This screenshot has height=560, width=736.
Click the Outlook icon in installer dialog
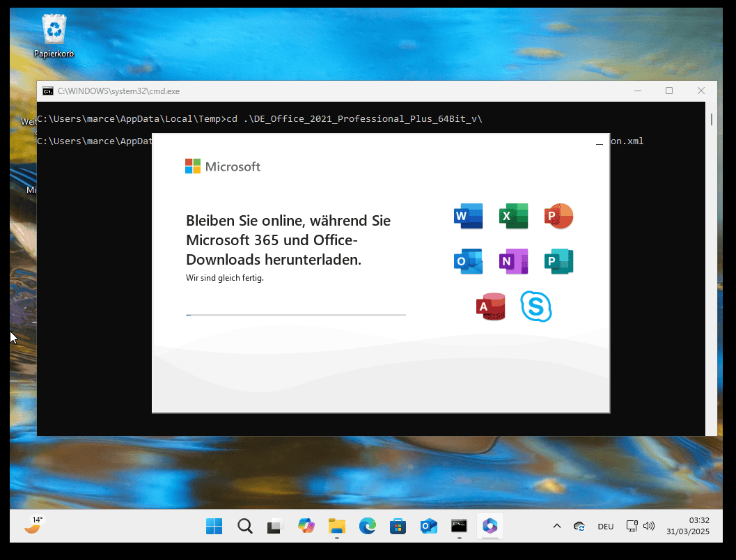tap(468, 261)
